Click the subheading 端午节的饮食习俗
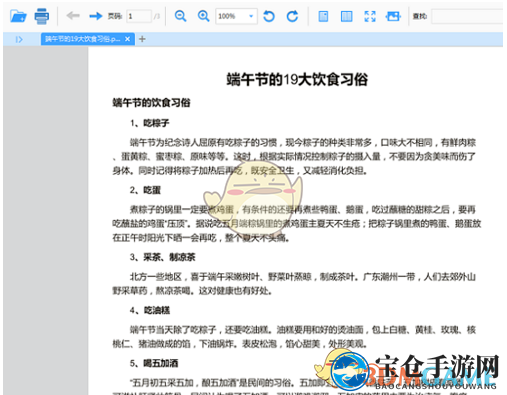Viewport: 507px width, 395px height. click(x=151, y=102)
